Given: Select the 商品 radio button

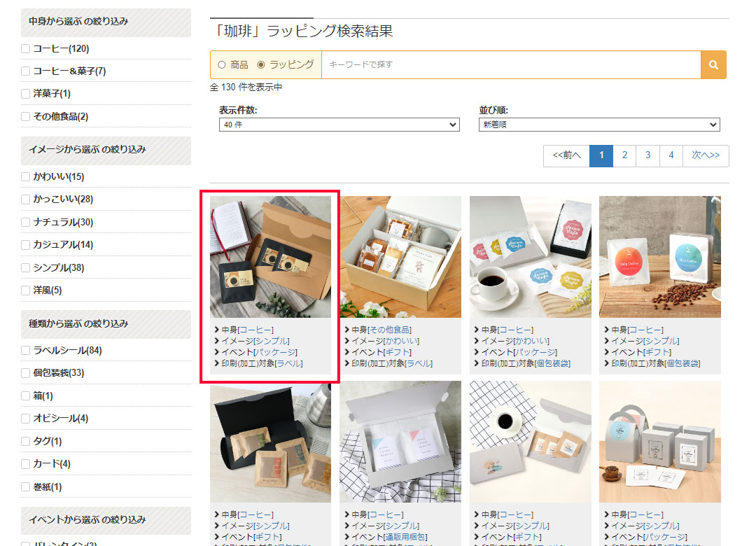Looking at the screenshot, I should pos(222,64).
